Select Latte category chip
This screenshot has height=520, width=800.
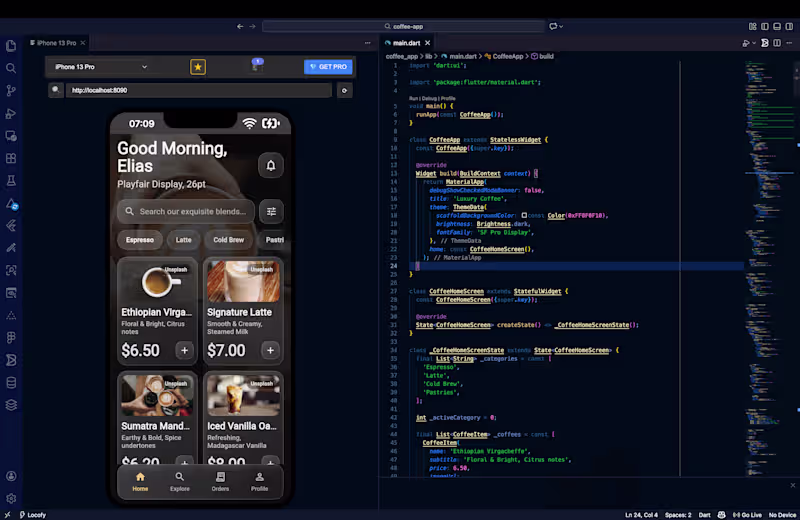click(184, 240)
